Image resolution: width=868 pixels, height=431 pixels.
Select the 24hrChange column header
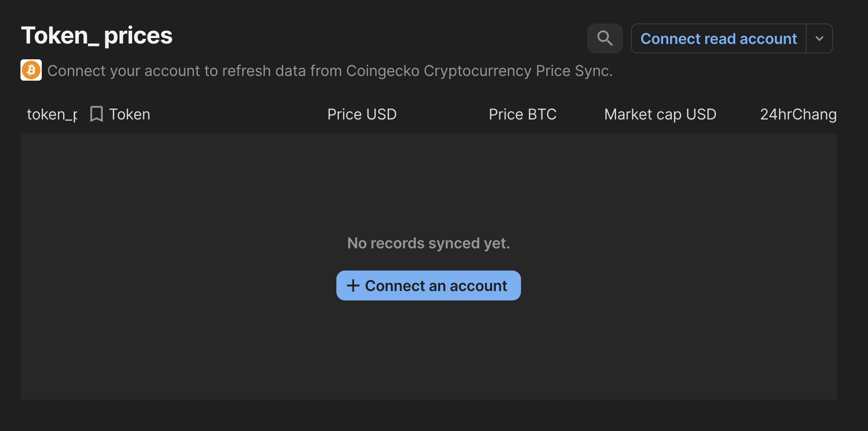[x=799, y=114]
